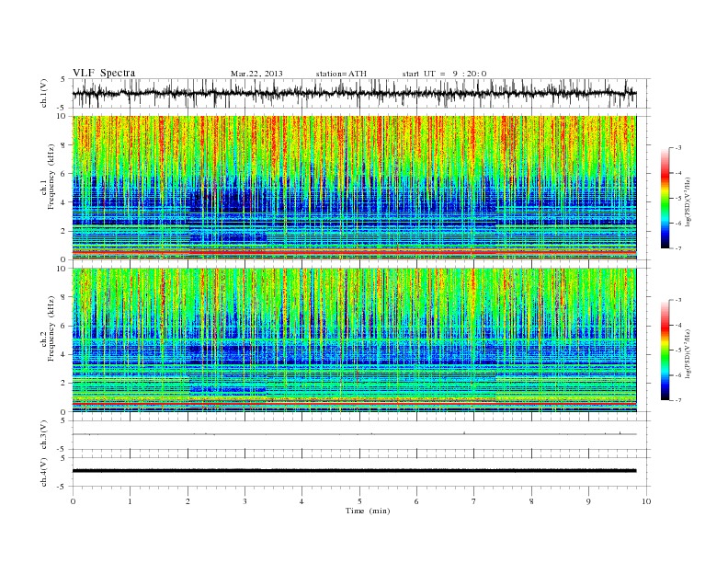Click the "-3" label on the lower color scale
This screenshot has width=728, height=563.
678,300
